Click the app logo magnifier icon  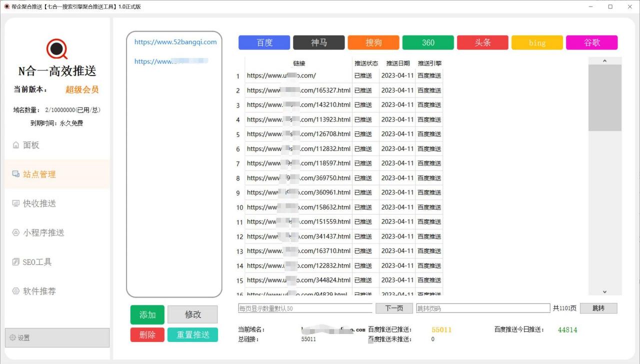pyautogui.click(x=57, y=49)
